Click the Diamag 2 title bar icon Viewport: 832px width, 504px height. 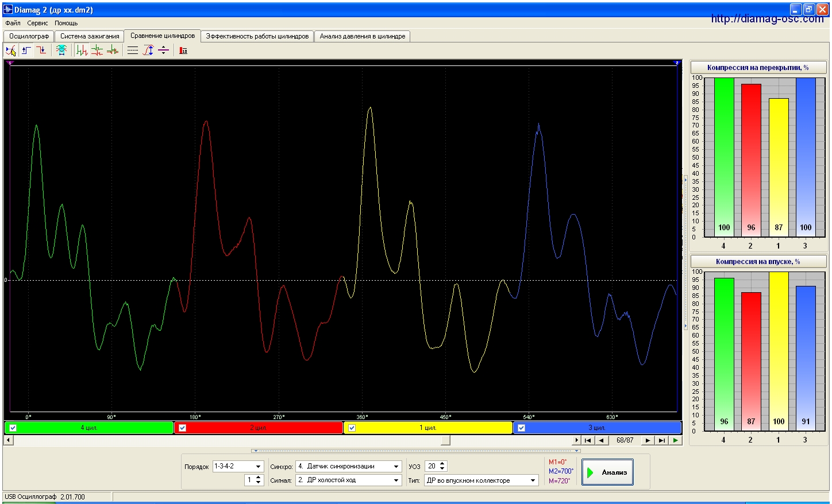point(8,10)
